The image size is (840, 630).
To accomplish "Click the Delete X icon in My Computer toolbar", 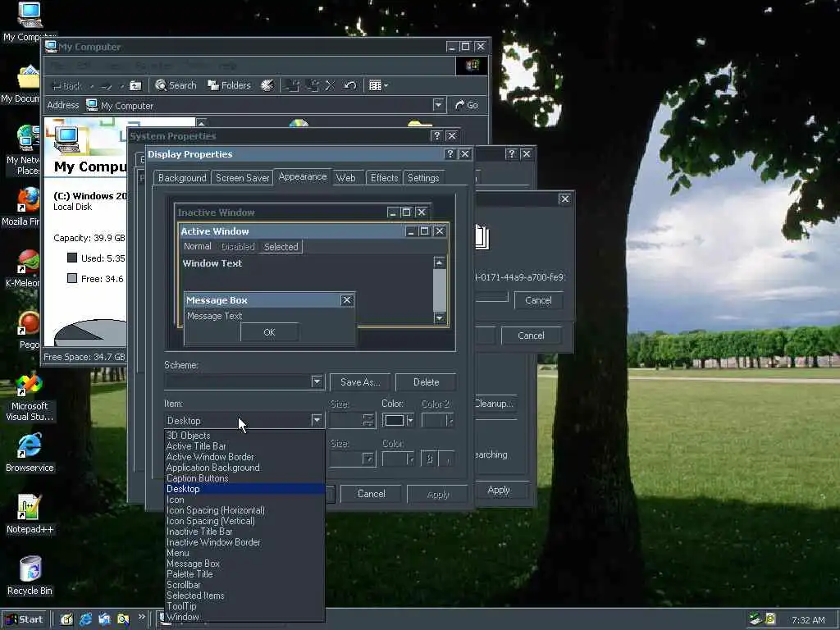I will click(x=330, y=85).
